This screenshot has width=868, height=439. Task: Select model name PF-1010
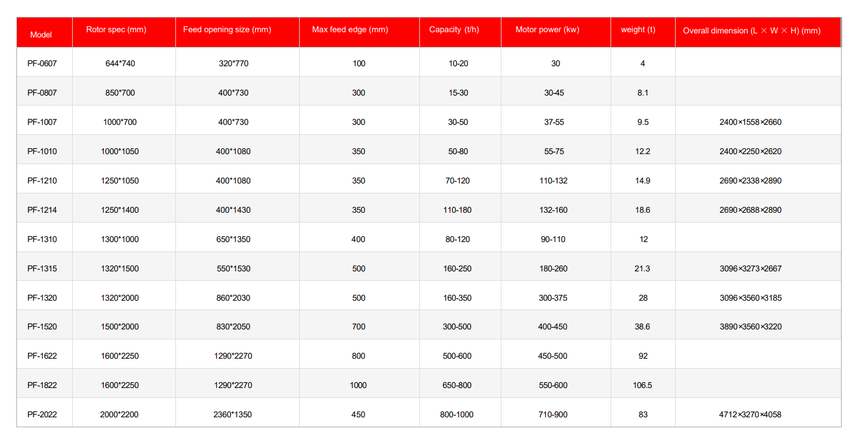42,151
